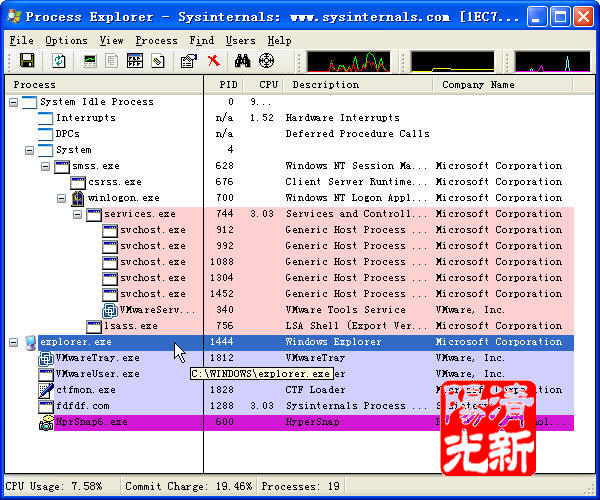
Task: Click the red X Kill Process icon
Action: coord(213,62)
